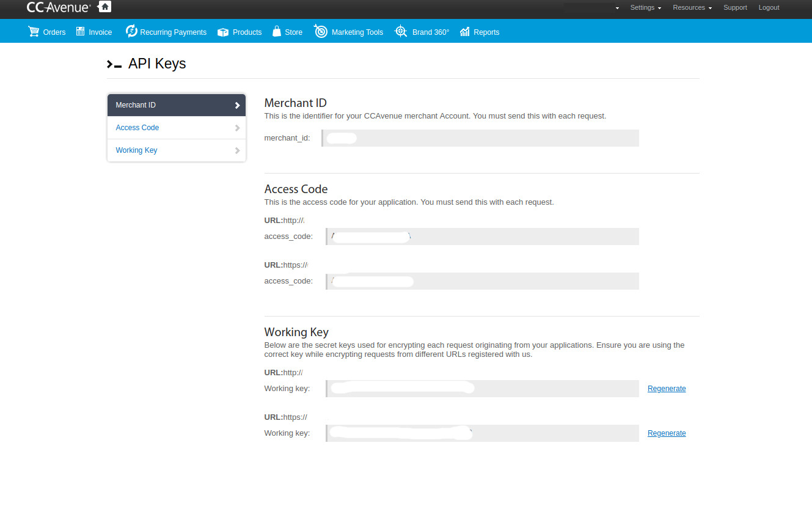Click the URL:http:// label under Access Code
This screenshot has width=812, height=506.
pyautogui.click(x=284, y=220)
